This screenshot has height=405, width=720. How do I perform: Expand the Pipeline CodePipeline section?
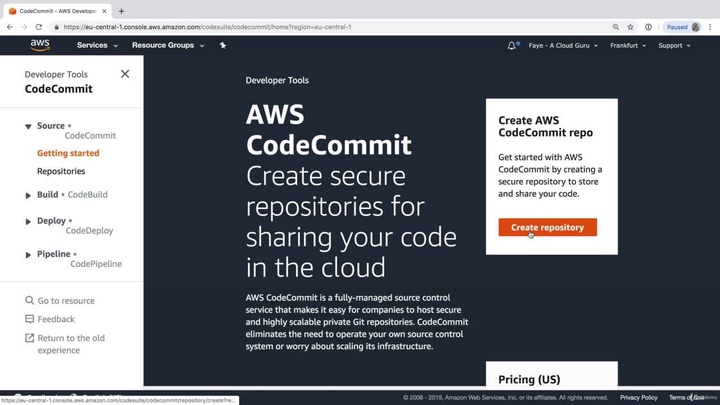point(28,255)
